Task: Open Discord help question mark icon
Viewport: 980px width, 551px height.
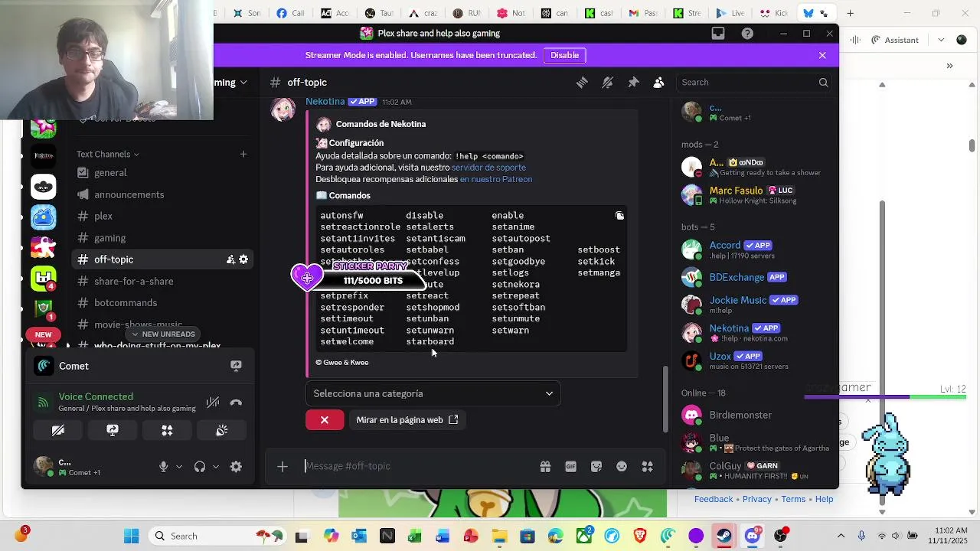Action: click(x=747, y=34)
